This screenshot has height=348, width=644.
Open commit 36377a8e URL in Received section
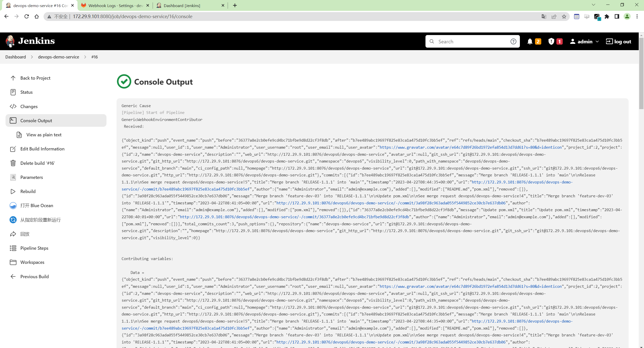pyautogui.click(x=294, y=217)
